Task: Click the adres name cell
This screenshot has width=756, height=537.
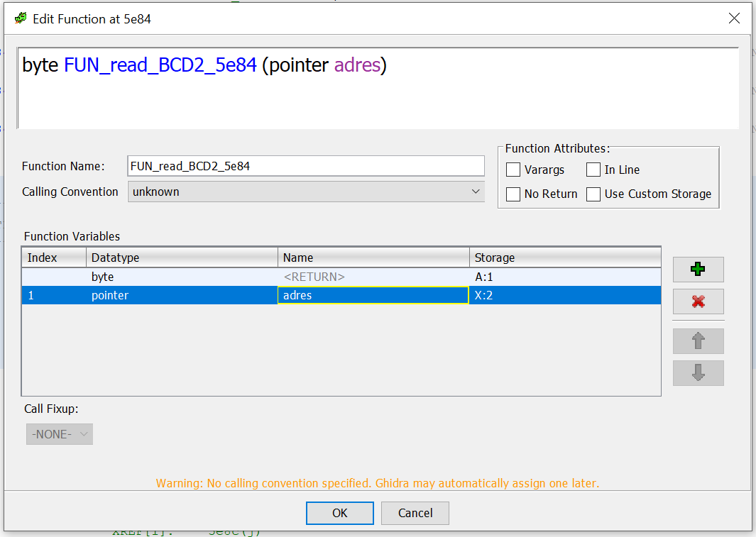Action: tap(373, 295)
